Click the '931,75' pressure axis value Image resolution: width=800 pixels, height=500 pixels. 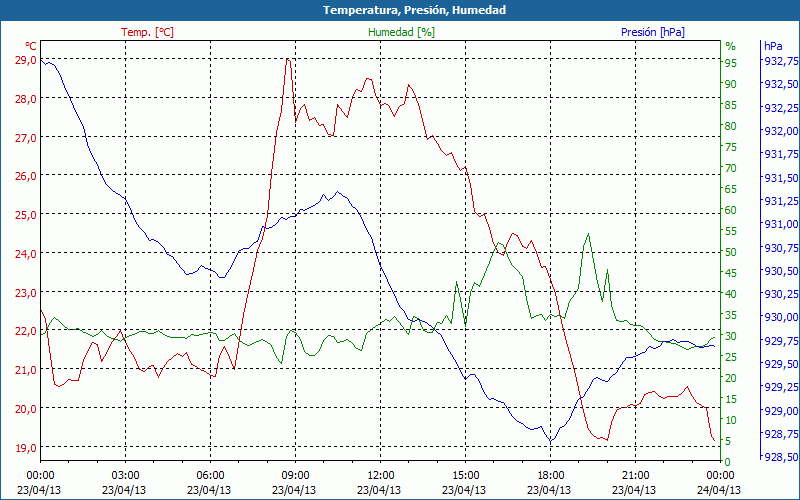[x=781, y=154]
